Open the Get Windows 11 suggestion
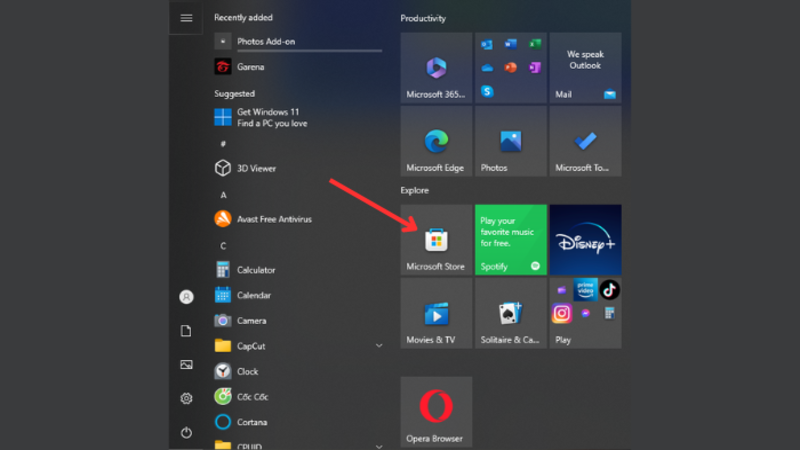Viewport: 800px width, 450px height. pos(298,117)
